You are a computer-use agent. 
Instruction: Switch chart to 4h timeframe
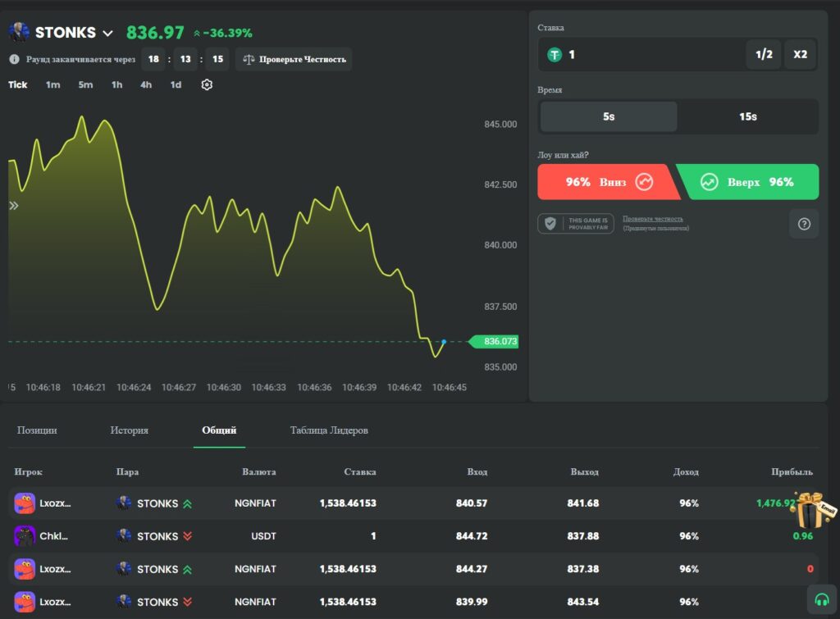click(146, 84)
